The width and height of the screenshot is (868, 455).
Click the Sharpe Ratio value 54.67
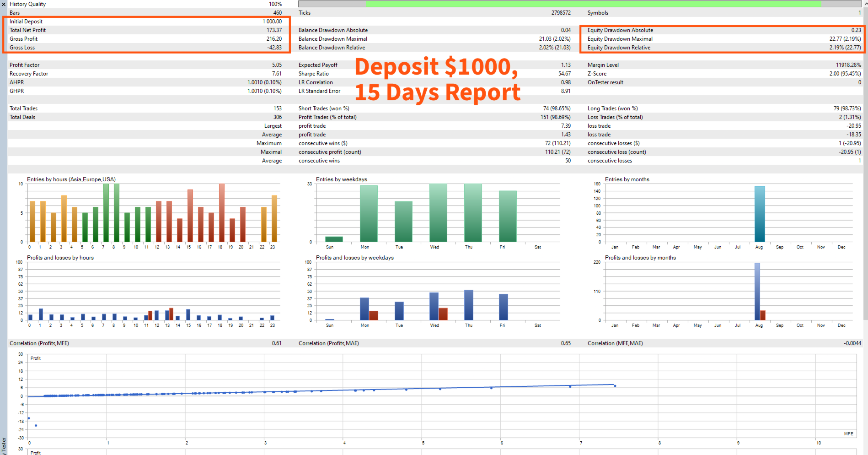click(564, 74)
